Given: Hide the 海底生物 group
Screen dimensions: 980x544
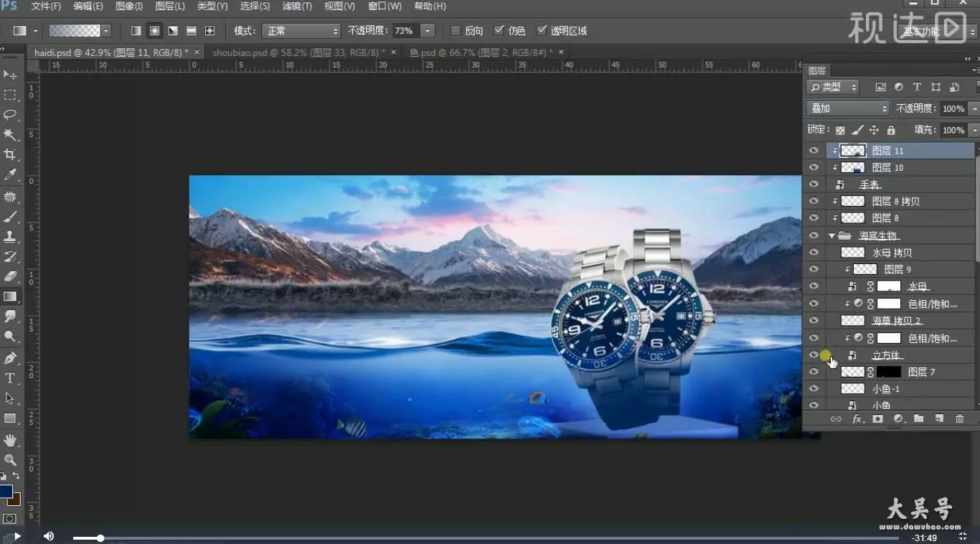Looking at the screenshot, I should [814, 235].
